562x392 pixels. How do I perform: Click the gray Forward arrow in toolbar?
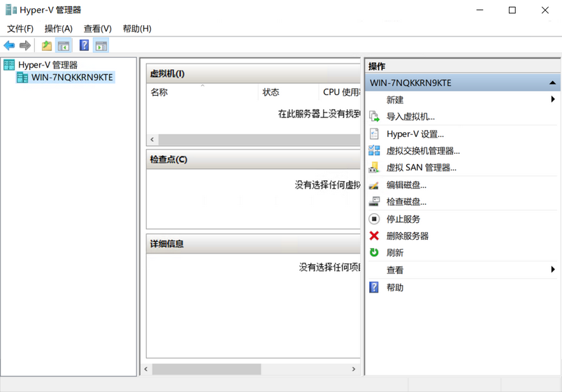tap(25, 45)
